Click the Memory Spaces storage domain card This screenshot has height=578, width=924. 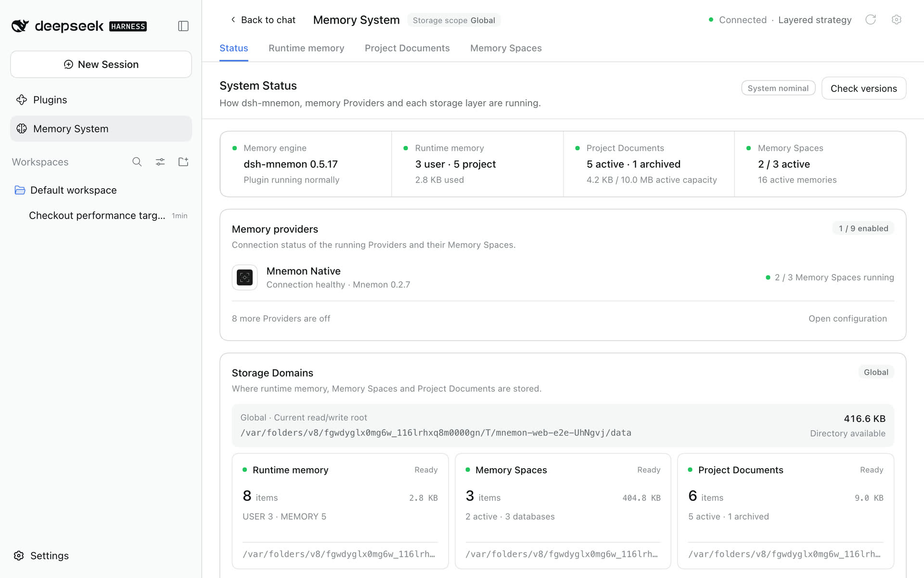point(563,511)
